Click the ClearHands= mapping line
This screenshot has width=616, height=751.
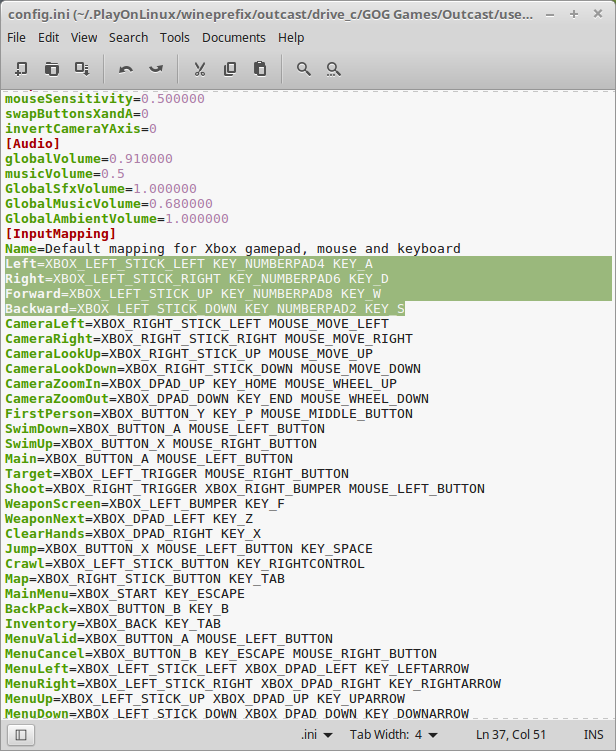[x=133, y=534]
